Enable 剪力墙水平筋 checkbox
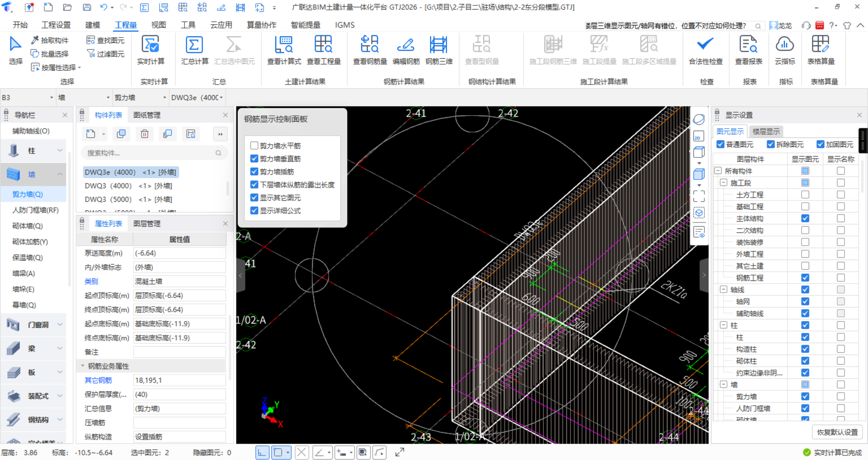 pyautogui.click(x=254, y=146)
